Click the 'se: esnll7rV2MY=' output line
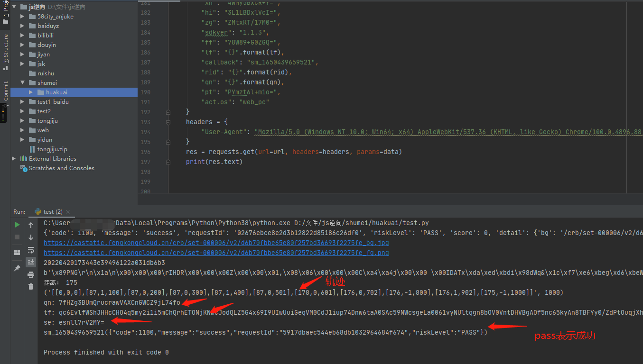The height and width of the screenshot is (364, 643). (x=74, y=322)
